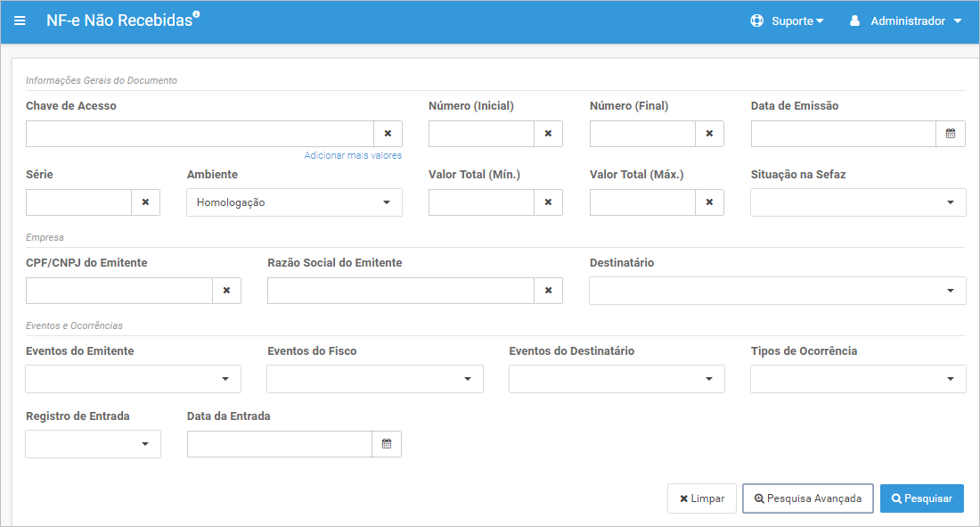Viewport: 980px width, 527px height.
Task: Click the Pesquisar button
Action: [x=922, y=498]
